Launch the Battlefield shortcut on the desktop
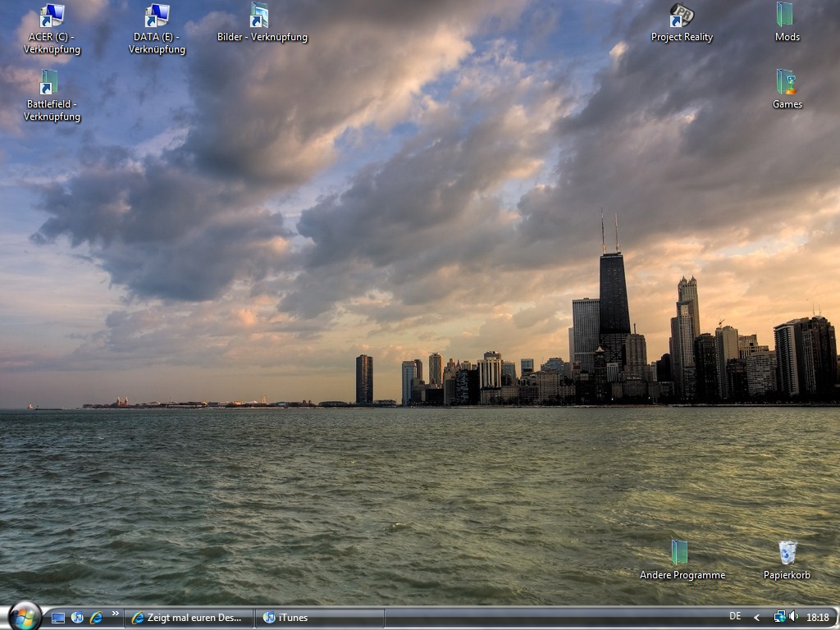Screen dimensions: 840x630 point(50,83)
